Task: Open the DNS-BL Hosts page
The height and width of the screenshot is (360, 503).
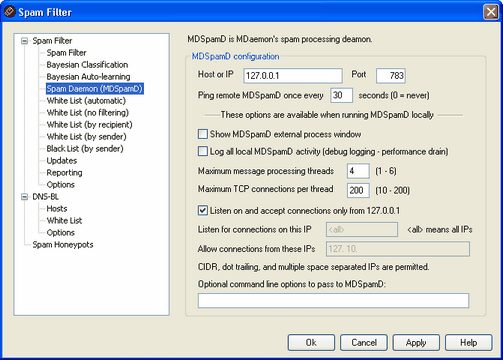Action: point(57,209)
